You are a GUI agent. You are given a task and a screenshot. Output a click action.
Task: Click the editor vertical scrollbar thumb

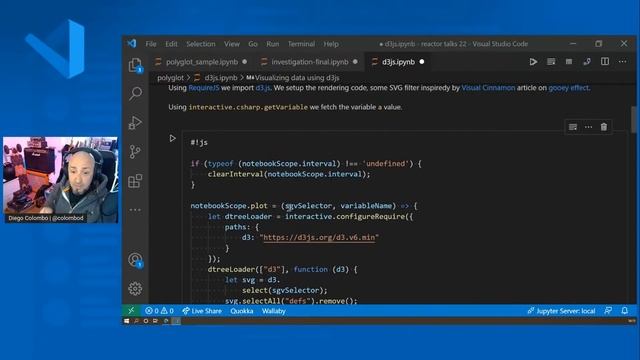(633, 119)
